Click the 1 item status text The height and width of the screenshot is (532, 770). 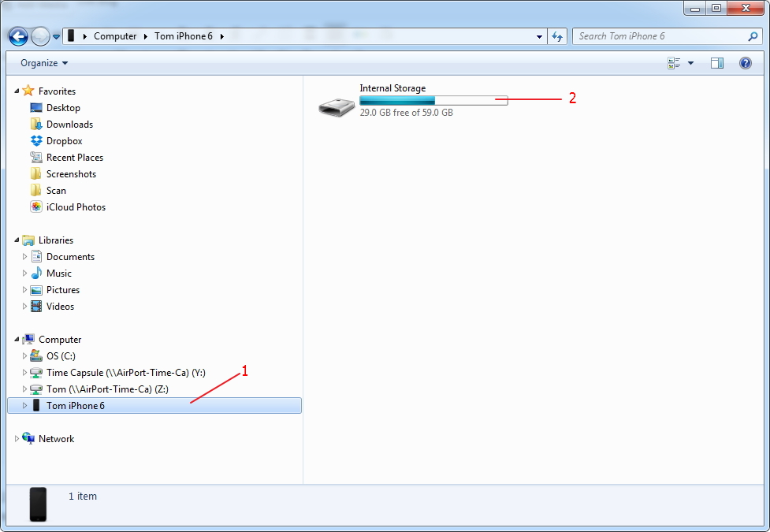[x=83, y=497]
